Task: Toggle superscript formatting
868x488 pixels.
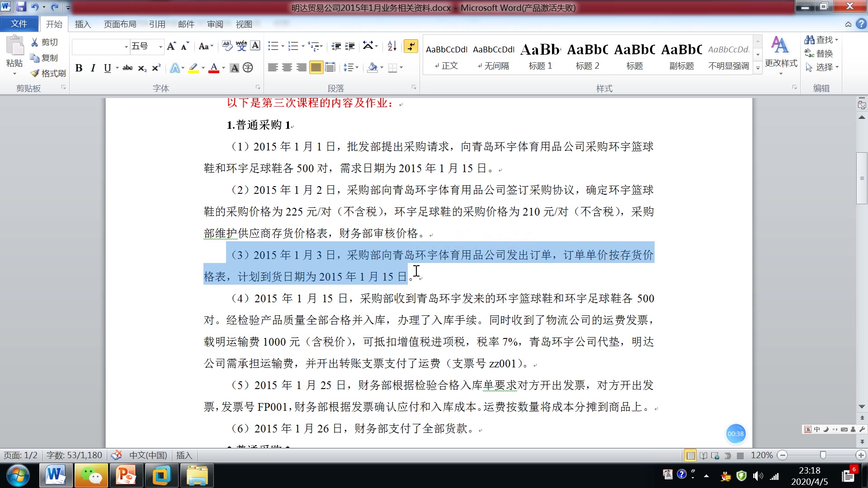Action: [156, 68]
